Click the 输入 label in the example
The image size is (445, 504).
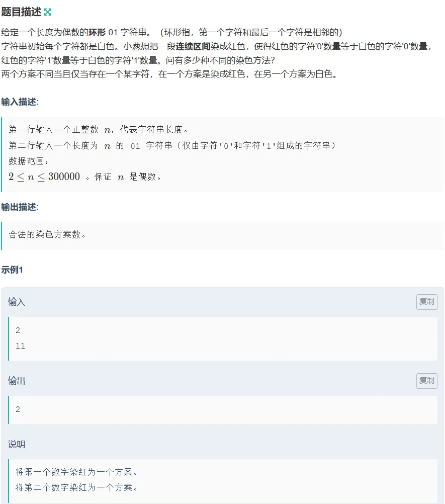point(17,302)
